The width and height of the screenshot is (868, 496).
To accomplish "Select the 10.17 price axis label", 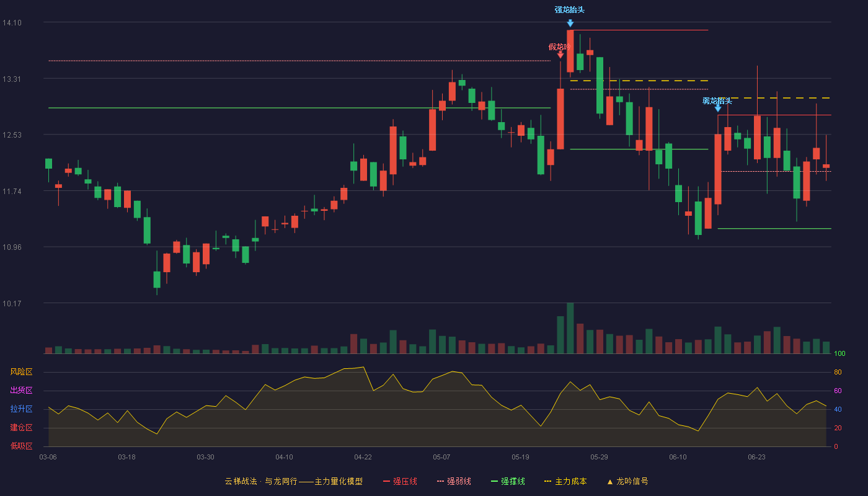I will [12, 304].
